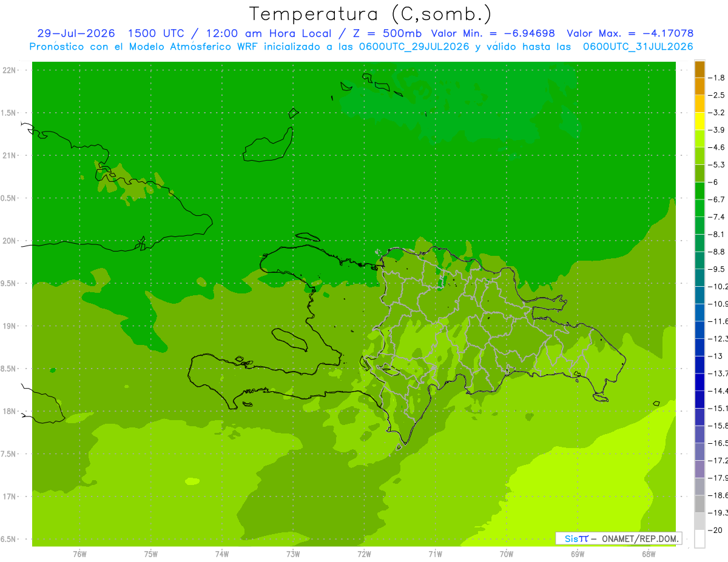Click the '-20' colorbar label

[716, 530]
